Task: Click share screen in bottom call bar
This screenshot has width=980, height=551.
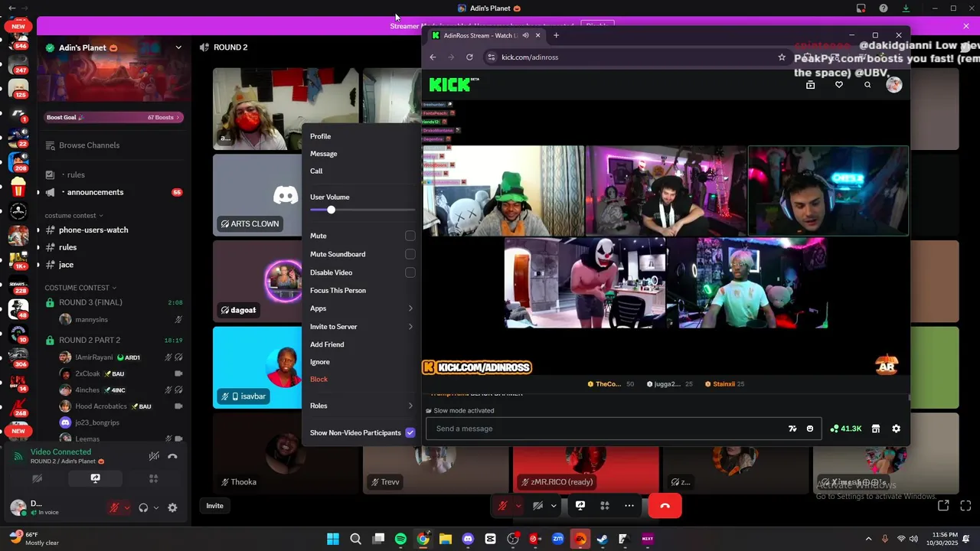Action: (x=580, y=506)
